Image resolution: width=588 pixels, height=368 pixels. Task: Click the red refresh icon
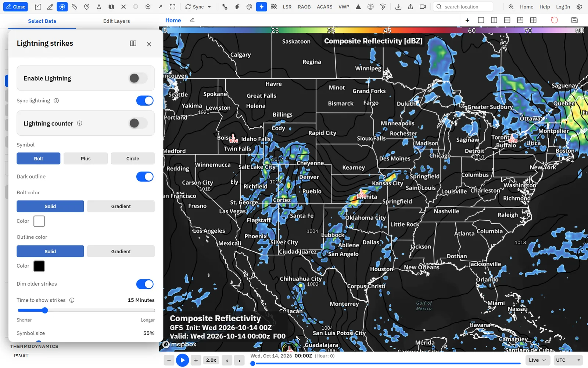(x=554, y=20)
